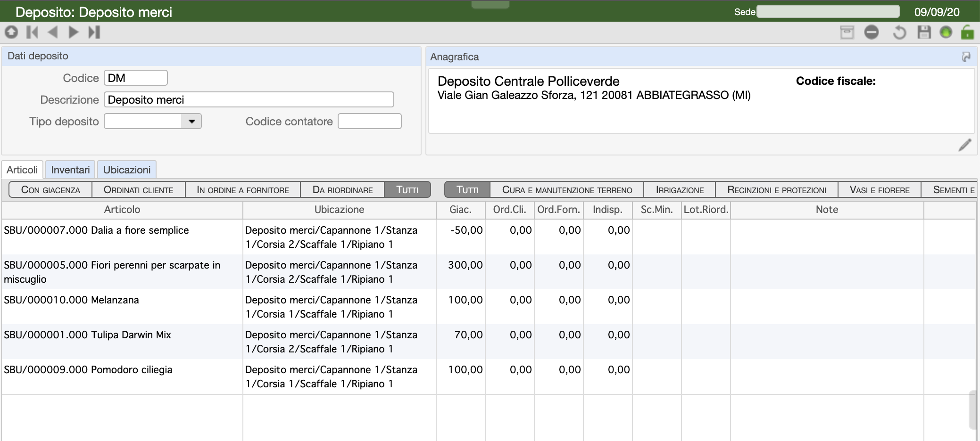Sort by the Giac. column header

click(x=461, y=210)
